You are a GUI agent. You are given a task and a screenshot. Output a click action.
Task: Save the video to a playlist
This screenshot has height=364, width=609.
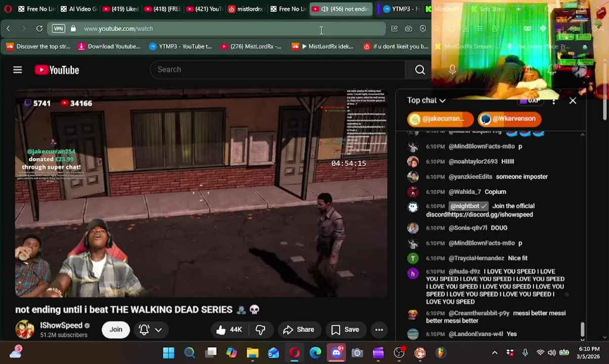(x=345, y=330)
